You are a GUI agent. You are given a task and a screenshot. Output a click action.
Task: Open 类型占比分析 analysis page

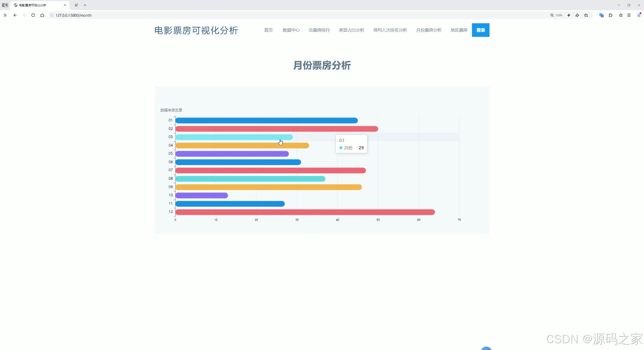click(351, 30)
